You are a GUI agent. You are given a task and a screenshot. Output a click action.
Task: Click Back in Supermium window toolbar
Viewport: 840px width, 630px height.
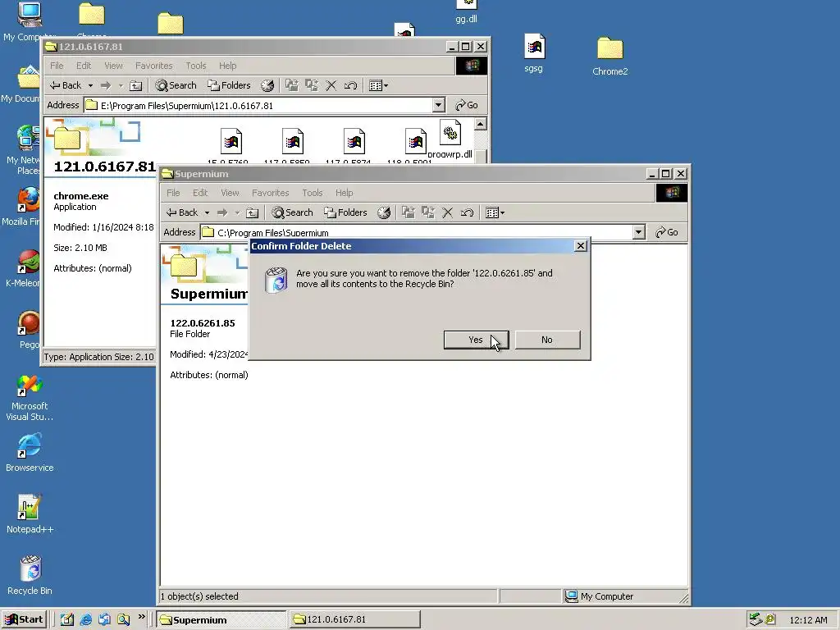[182, 212]
